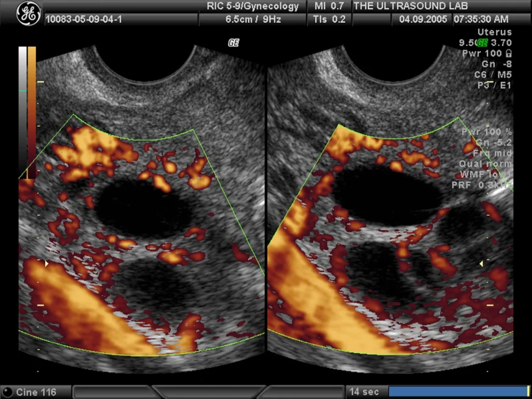Click THE ULTRASOUND LAB header title

410,6
